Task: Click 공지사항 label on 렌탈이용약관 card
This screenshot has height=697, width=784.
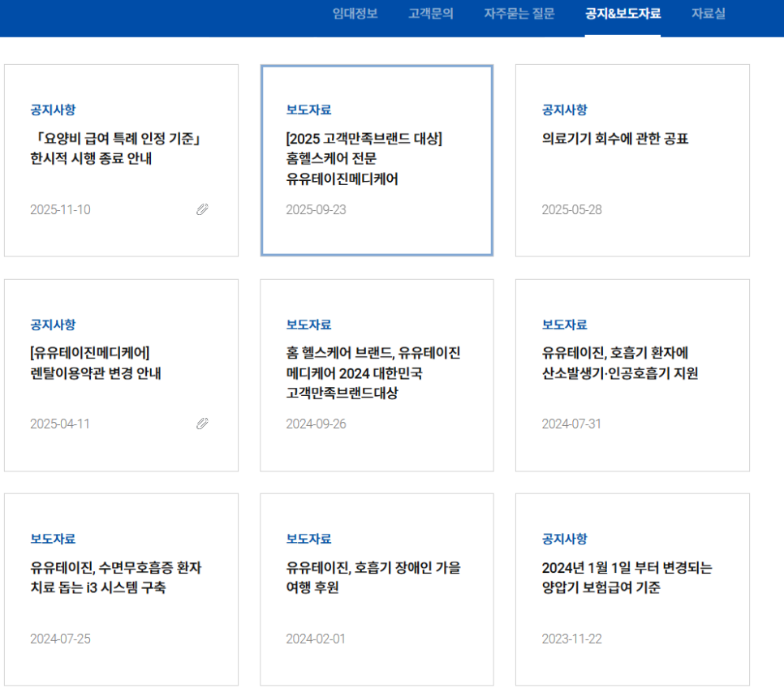Action: (x=53, y=325)
